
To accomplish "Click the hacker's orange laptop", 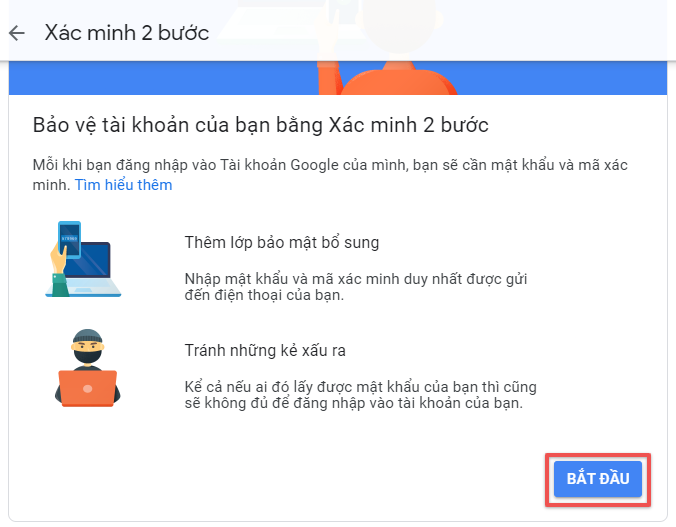I will pyautogui.click(x=88, y=388).
